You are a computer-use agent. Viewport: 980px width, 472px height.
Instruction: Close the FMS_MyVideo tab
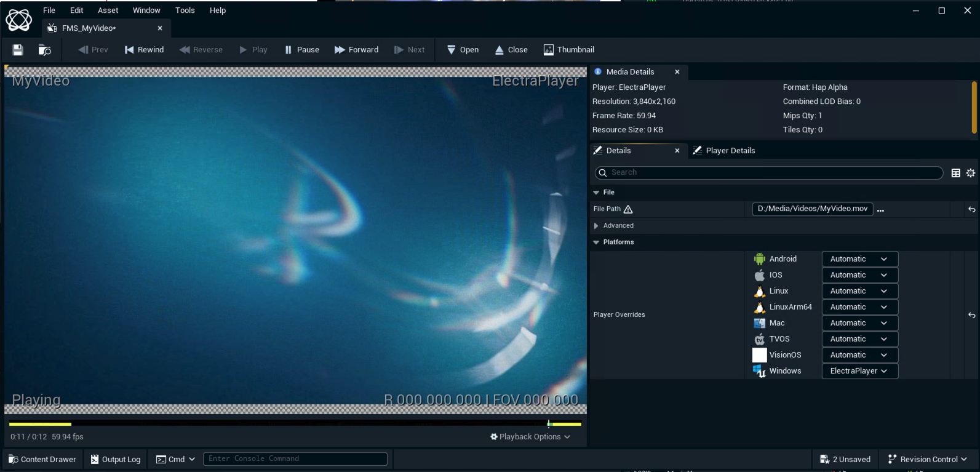(160, 28)
